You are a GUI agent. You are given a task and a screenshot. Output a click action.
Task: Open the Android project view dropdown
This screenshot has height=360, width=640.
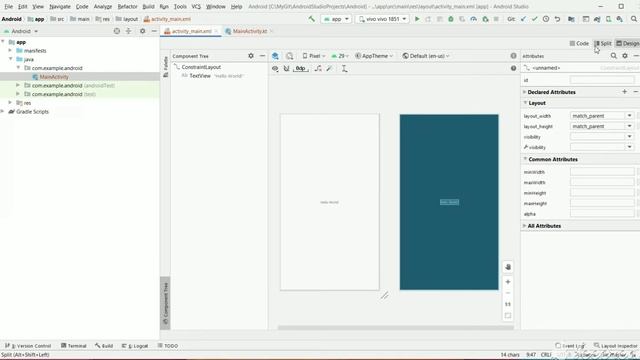(x=21, y=31)
